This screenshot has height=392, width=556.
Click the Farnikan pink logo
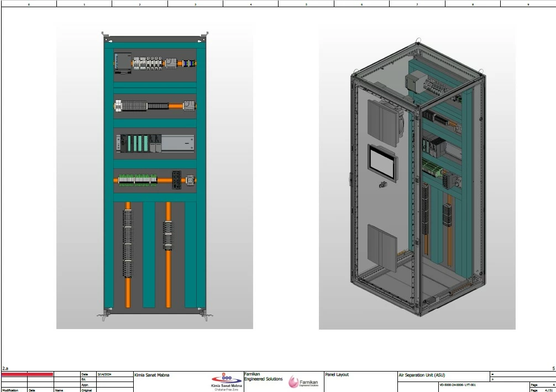pyautogui.click(x=303, y=382)
